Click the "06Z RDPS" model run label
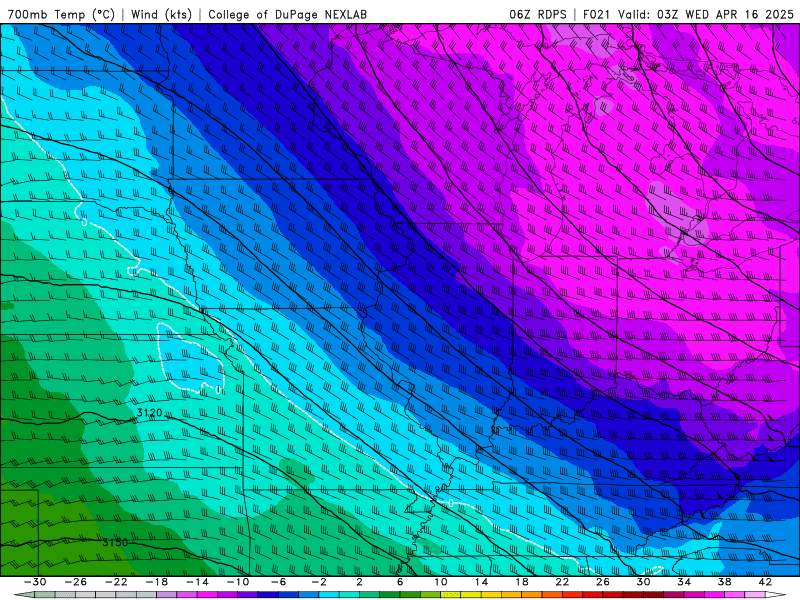800x600 pixels. pos(537,14)
